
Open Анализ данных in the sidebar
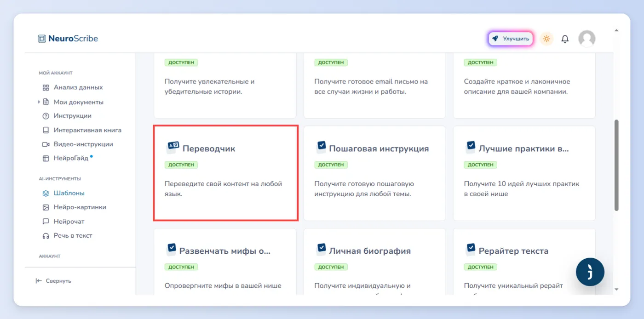pos(78,87)
